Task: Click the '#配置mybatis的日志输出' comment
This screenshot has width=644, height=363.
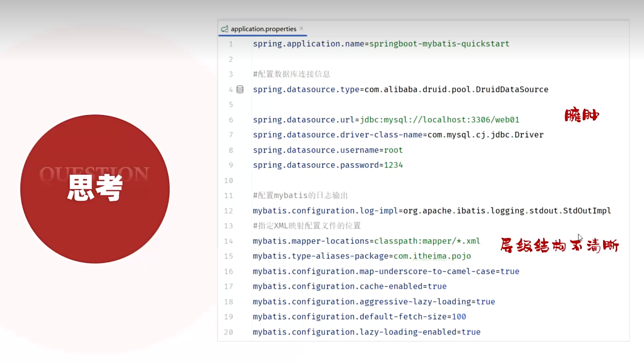Action: point(300,195)
